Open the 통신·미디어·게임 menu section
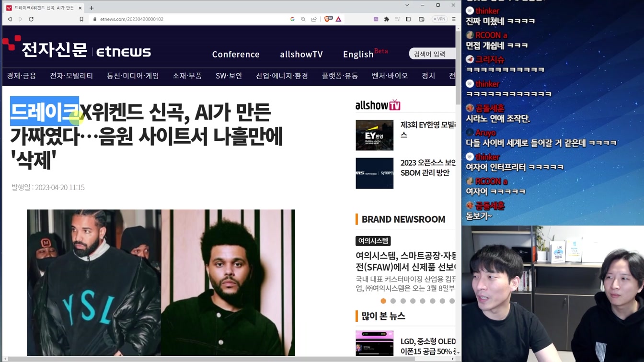Screen dimensions: 644x362 (133, 76)
